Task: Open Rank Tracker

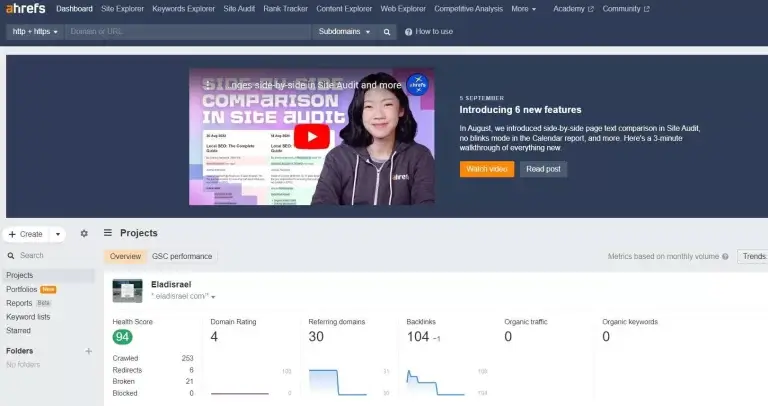Action: [286, 9]
